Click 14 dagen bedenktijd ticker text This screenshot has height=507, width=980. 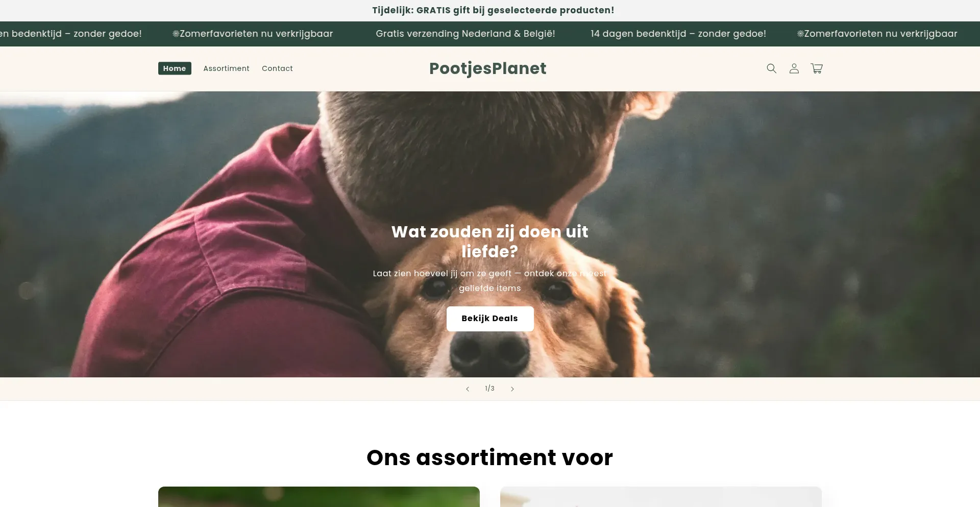(x=678, y=34)
